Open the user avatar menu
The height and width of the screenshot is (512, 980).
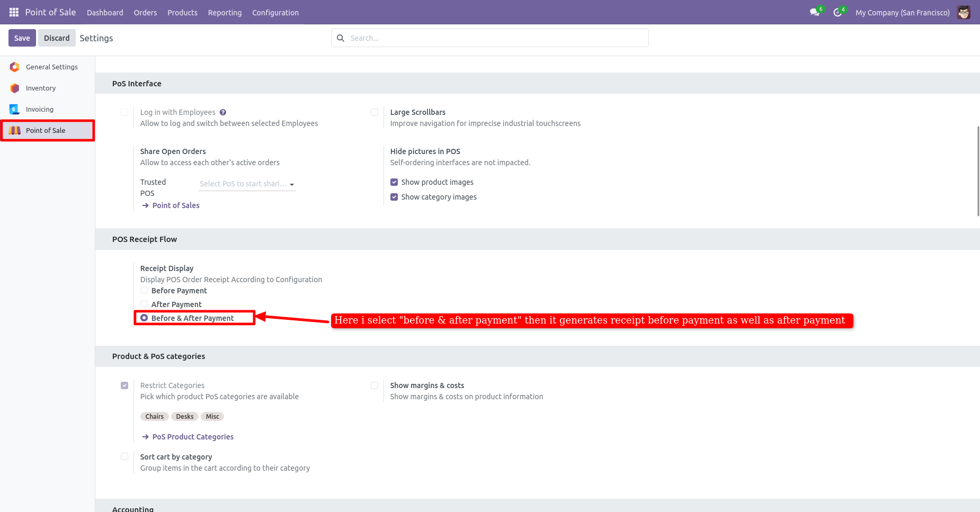964,12
